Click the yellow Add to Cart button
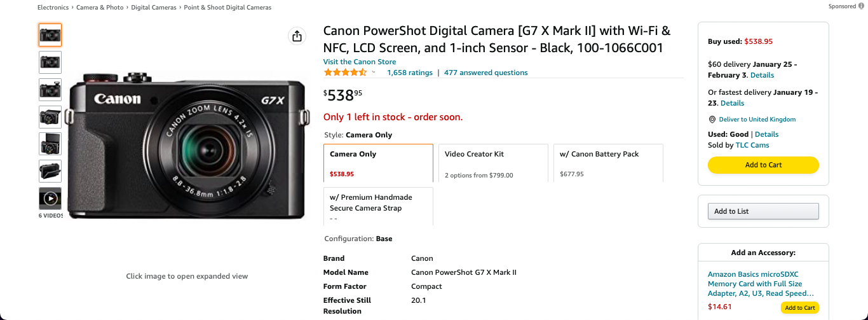 (763, 165)
